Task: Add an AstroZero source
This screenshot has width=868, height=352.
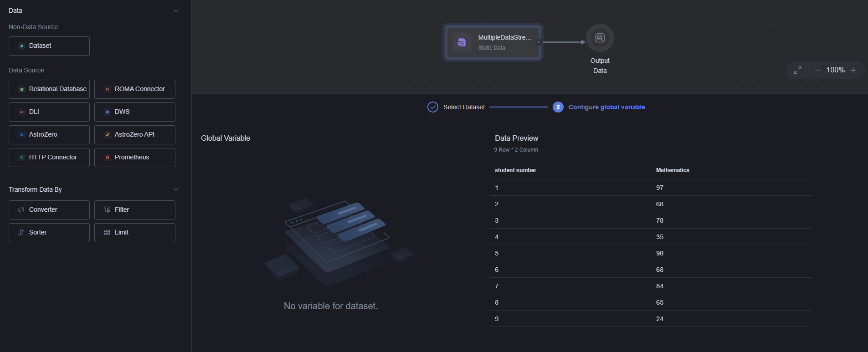Action: point(49,135)
